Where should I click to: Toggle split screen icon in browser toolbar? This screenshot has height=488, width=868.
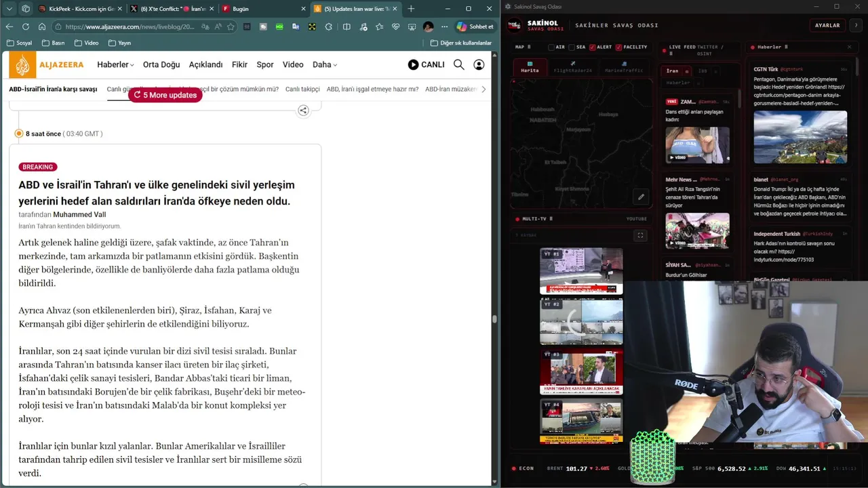coord(347,27)
